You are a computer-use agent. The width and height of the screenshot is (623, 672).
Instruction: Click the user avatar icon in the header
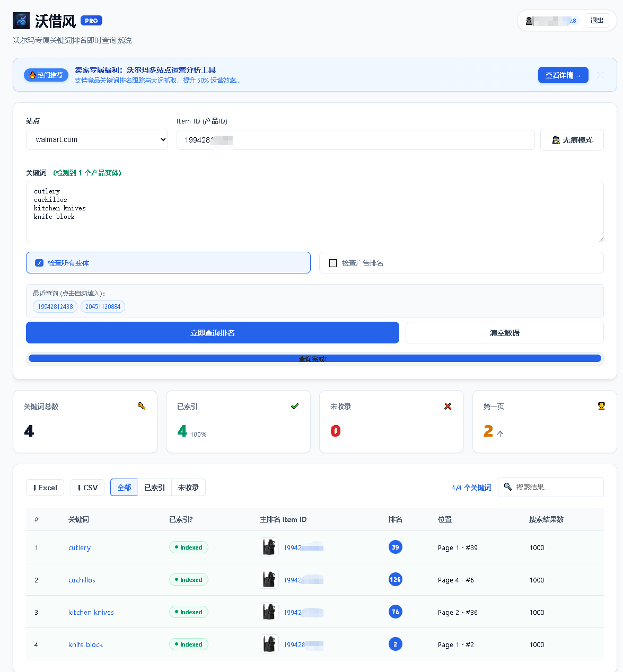click(x=529, y=21)
